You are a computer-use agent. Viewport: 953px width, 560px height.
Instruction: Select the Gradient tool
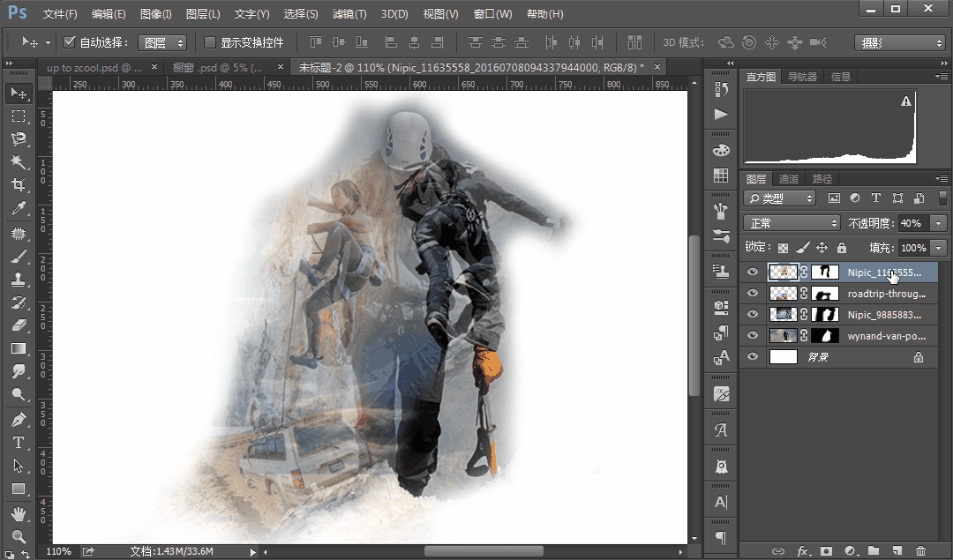(x=19, y=348)
